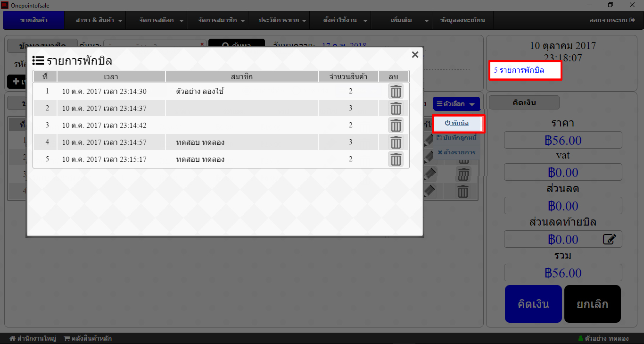Click the เวลา column header
644x344 pixels.
pos(111,76)
